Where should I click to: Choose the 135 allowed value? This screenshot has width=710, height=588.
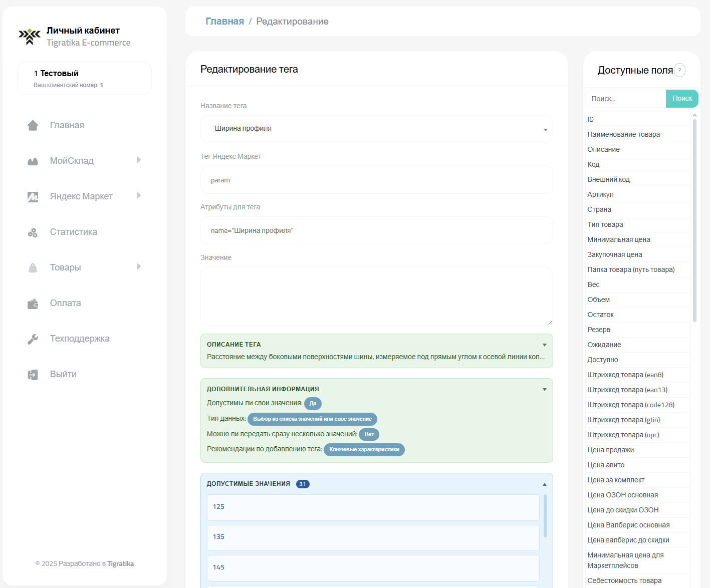(373, 537)
